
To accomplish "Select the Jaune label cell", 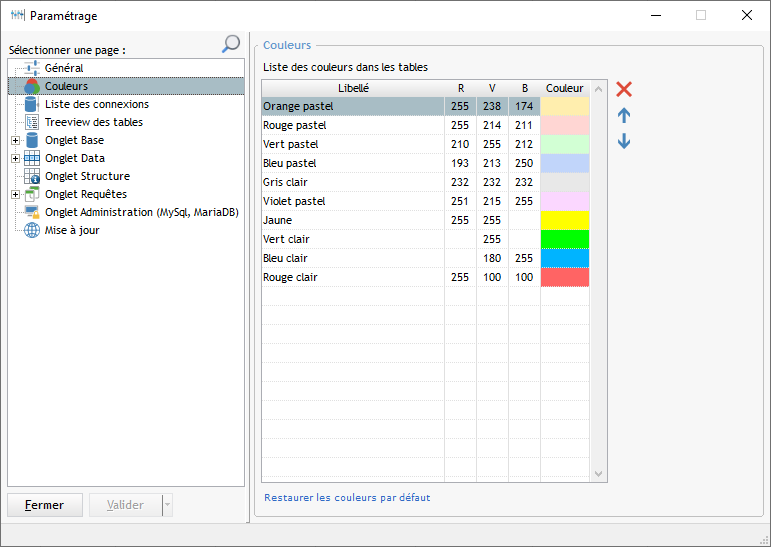I will pyautogui.click(x=353, y=220).
